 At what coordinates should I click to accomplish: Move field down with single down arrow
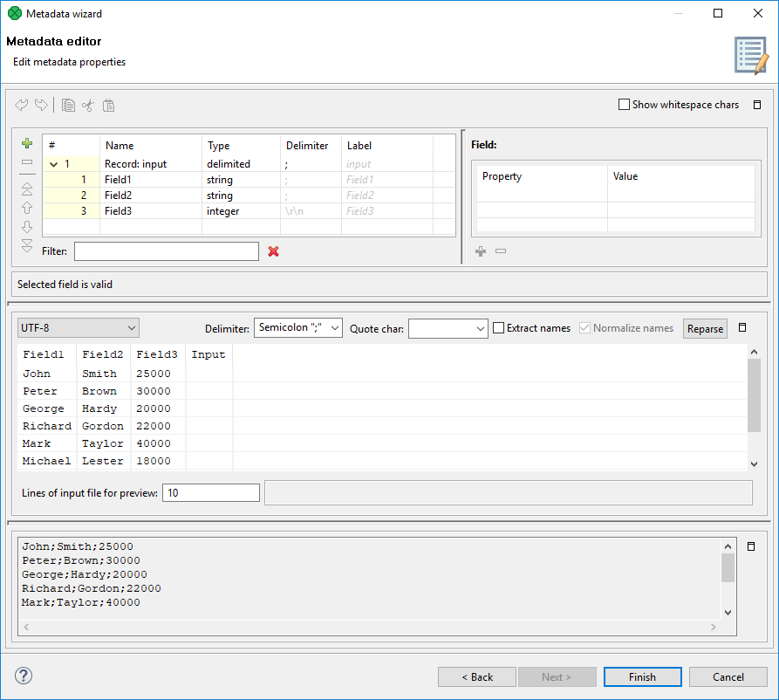(x=27, y=227)
